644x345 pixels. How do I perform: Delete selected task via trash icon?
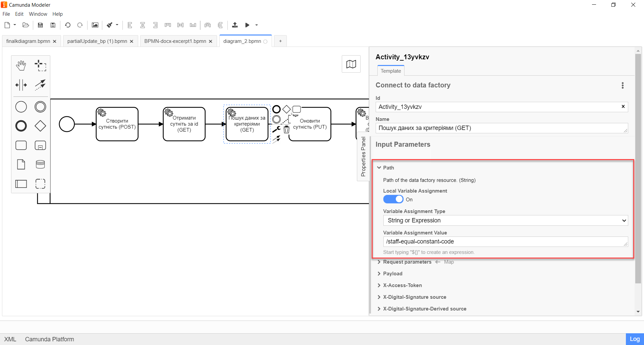click(x=286, y=130)
